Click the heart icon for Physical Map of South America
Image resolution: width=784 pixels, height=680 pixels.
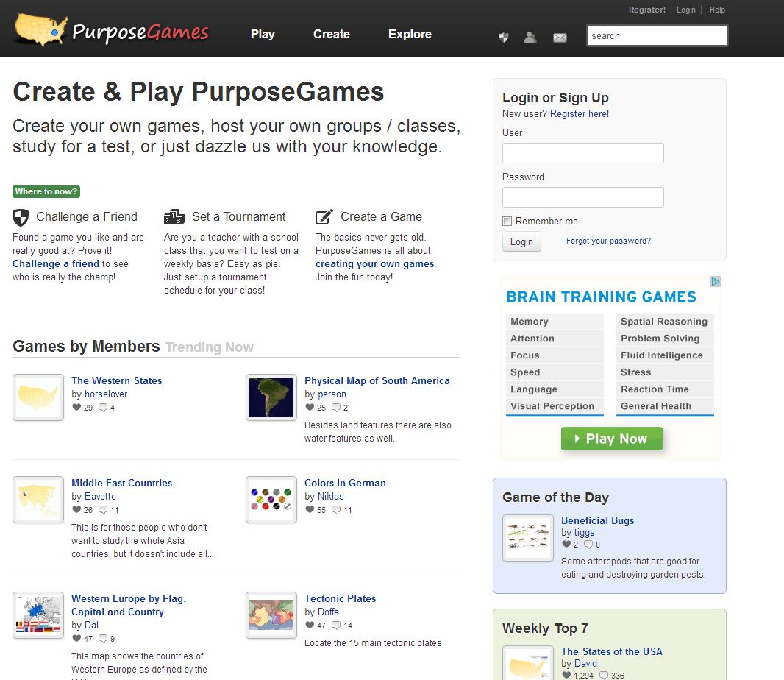pos(310,407)
